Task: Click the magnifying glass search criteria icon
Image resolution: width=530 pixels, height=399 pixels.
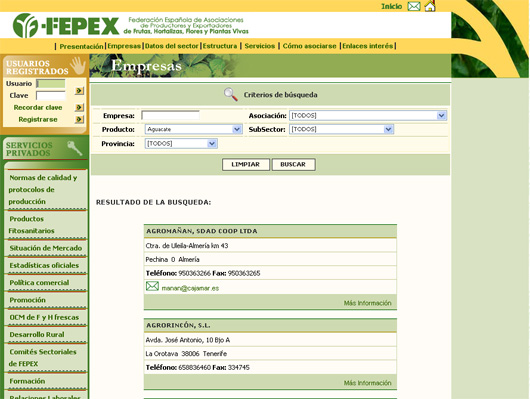Action: click(x=231, y=94)
